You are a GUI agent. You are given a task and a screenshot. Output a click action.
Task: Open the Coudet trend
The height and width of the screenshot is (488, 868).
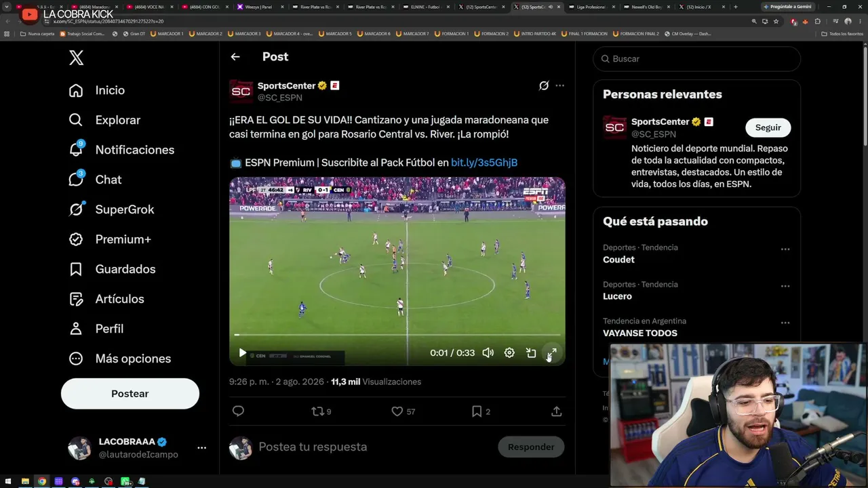pos(618,260)
